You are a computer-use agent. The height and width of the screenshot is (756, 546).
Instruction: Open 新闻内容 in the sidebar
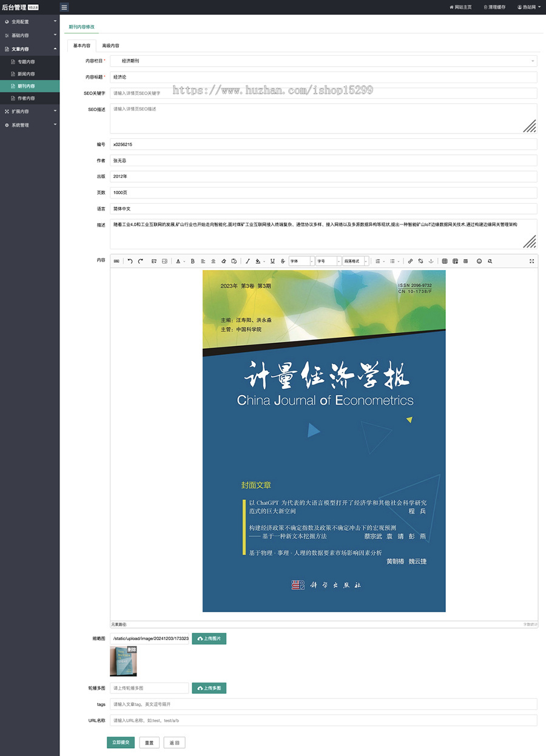[x=30, y=74]
